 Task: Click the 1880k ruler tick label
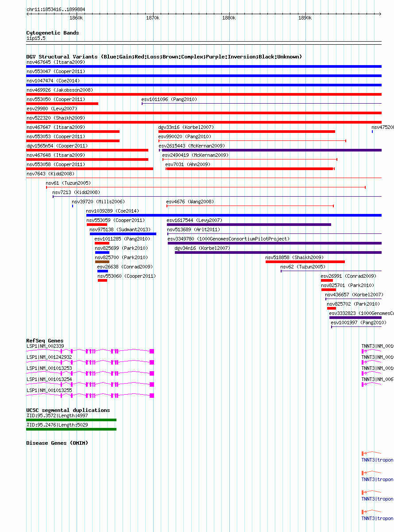(x=229, y=18)
